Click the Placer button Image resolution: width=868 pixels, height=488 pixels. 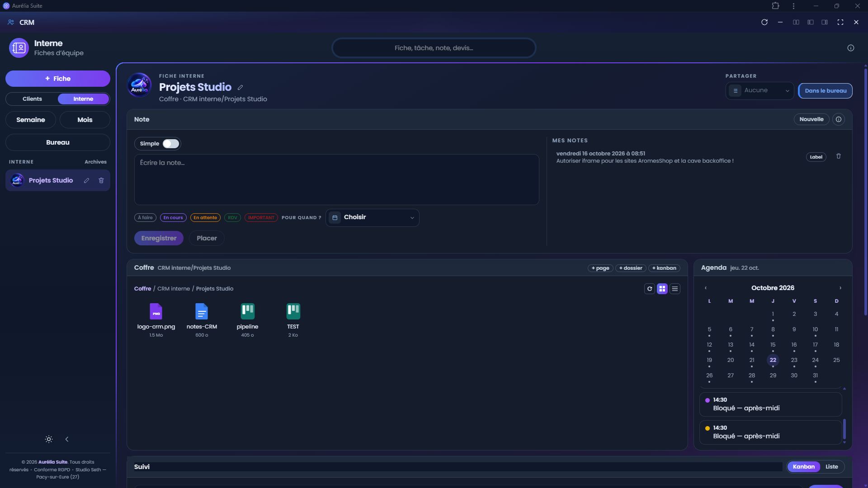(x=207, y=238)
